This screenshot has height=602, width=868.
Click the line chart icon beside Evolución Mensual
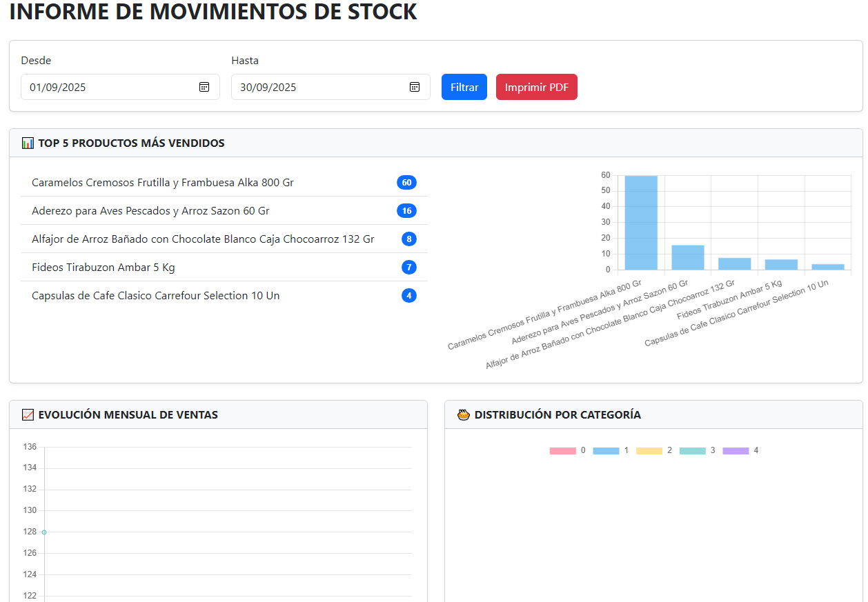[x=28, y=415]
